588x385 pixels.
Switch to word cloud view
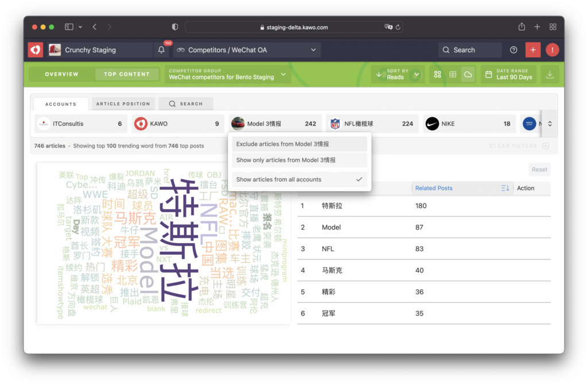[468, 75]
